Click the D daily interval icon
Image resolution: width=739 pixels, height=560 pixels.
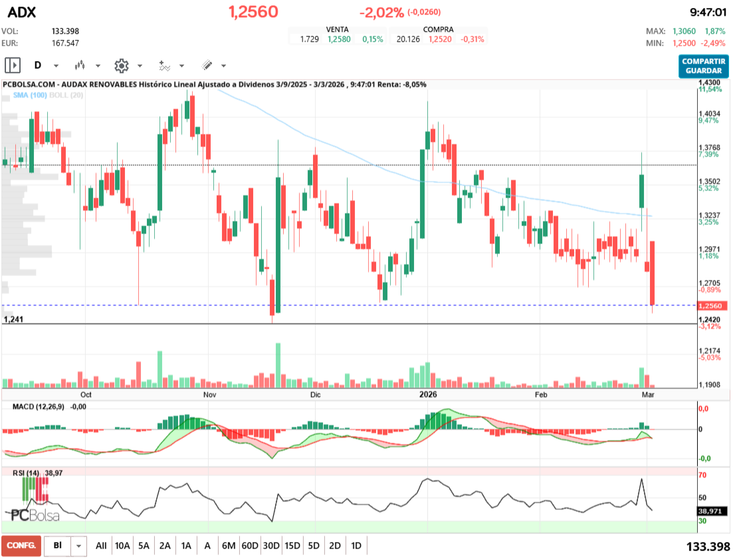[x=38, y=65]
